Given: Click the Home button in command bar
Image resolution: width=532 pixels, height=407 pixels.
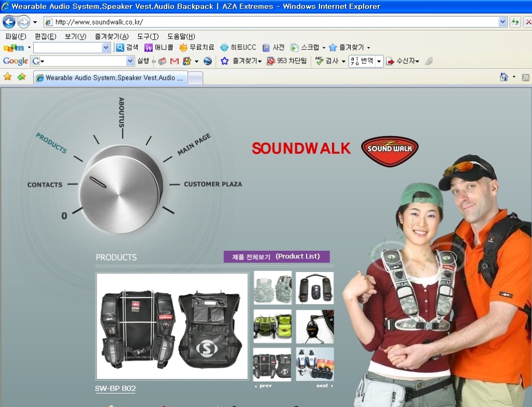Looking at the screenshot, I should tap(504, 77).
